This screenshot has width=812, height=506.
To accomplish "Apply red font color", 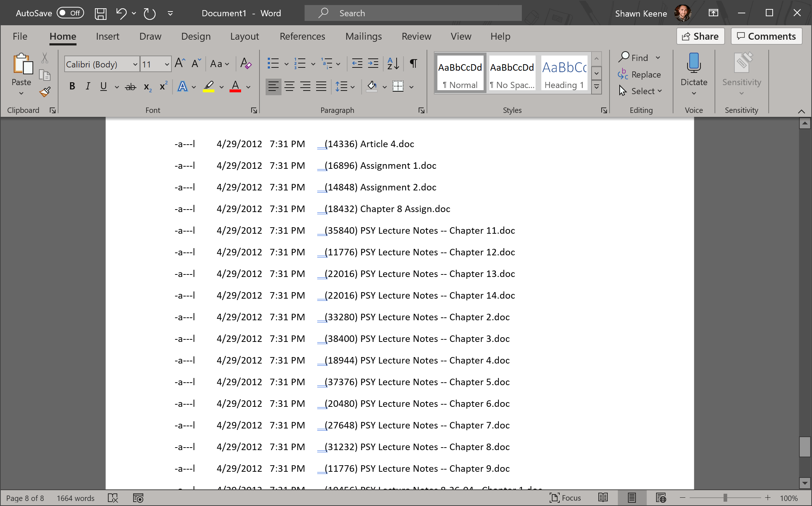I will click(x=235, y=87).
